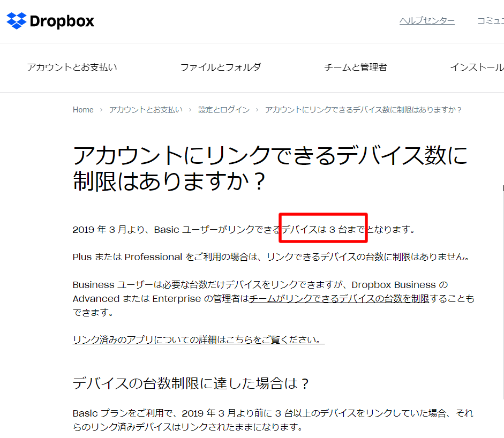Screen dimensions: 504x438
Task: Click the 2019 年 3 月より sentence
Action: 244,230
